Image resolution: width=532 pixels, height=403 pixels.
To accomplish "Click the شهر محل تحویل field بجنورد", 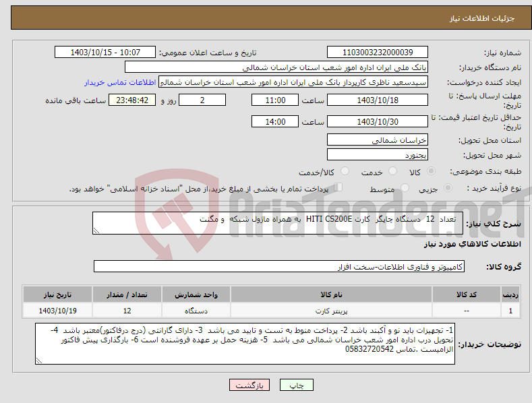I will 378,155.
